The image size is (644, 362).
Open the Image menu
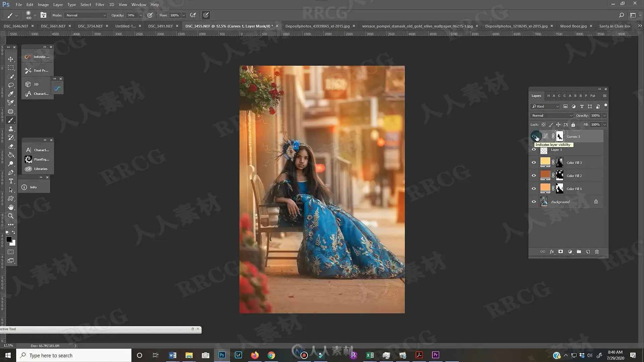(x=43, y=4)
